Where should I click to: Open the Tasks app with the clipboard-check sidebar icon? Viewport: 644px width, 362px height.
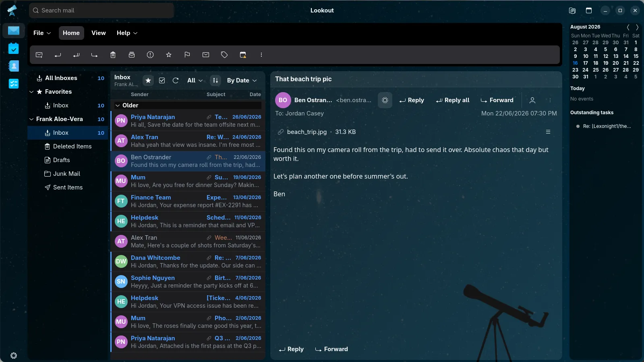(14, 48)
